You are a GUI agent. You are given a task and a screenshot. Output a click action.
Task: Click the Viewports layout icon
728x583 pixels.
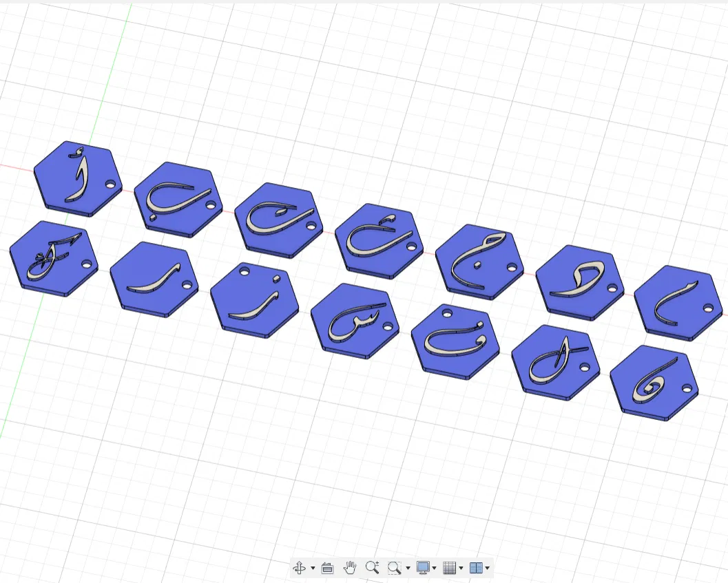[476, 567]
